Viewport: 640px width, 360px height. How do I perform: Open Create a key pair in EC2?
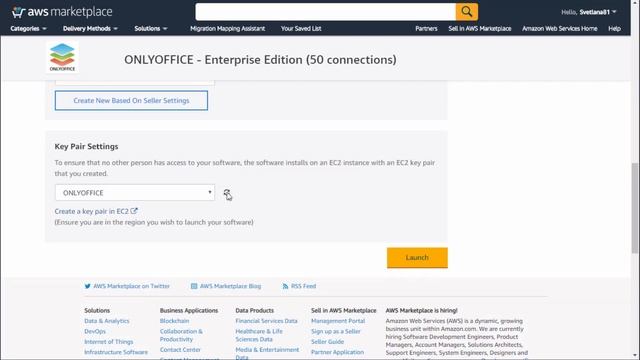[96, 211]
